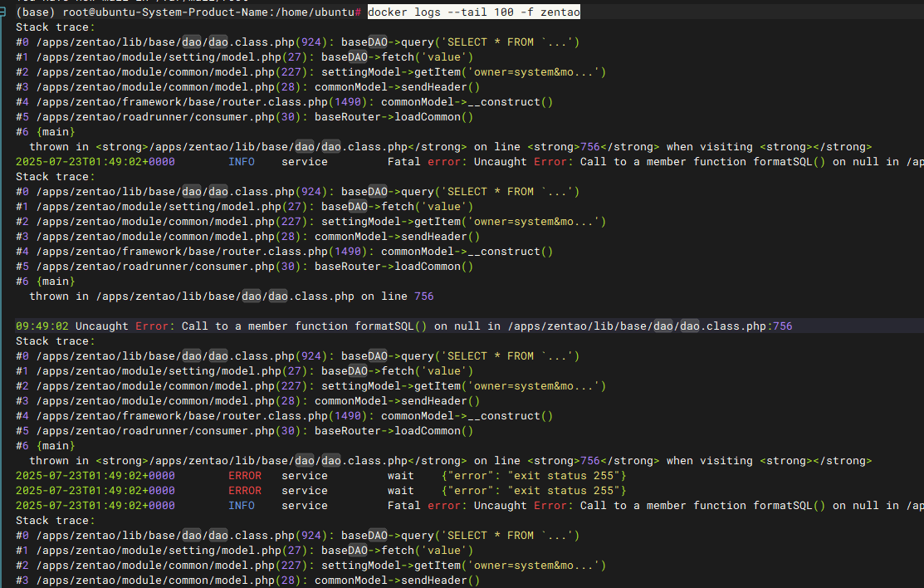Select the "(base)" environment prefix in the prompt

36,12
